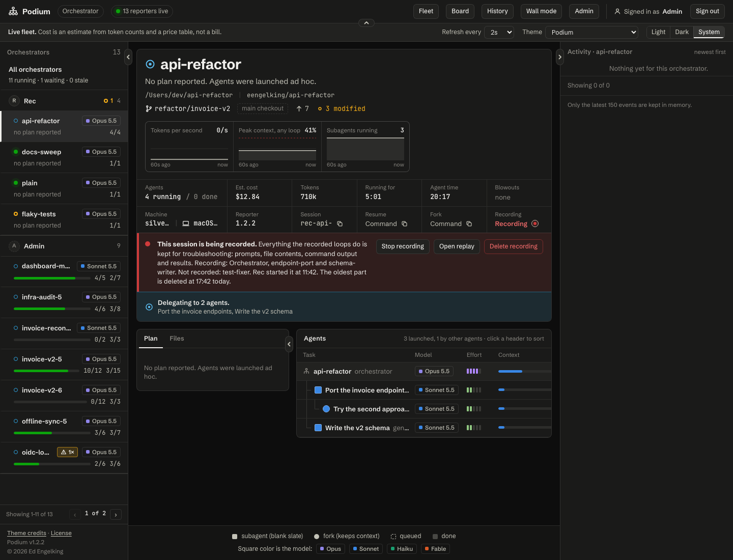Collapse the top settings bar chevron

coord(366,23)
